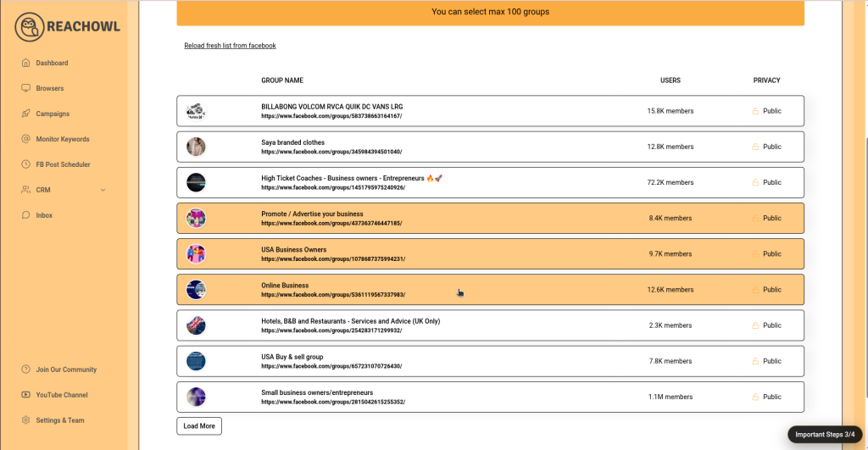The image size is (868, 450).
Task: Click Reload fresh list from facebook link
Action: pos(230,46)
